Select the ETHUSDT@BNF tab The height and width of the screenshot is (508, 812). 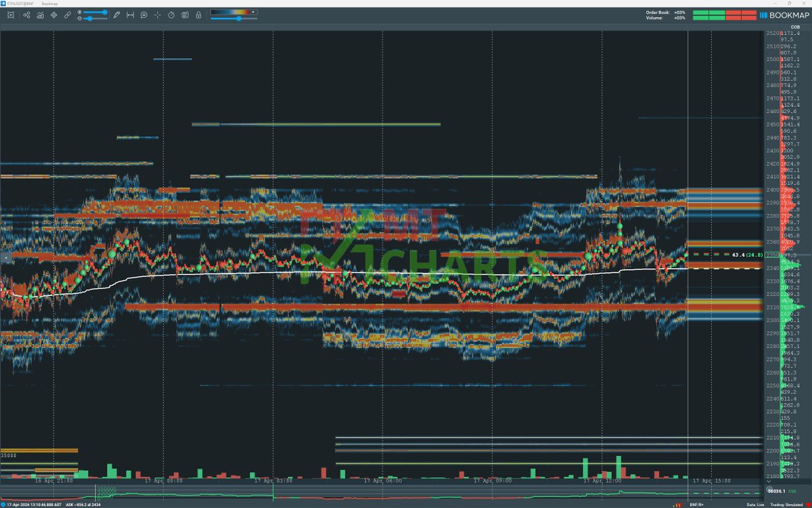click(x=19, y=3)
